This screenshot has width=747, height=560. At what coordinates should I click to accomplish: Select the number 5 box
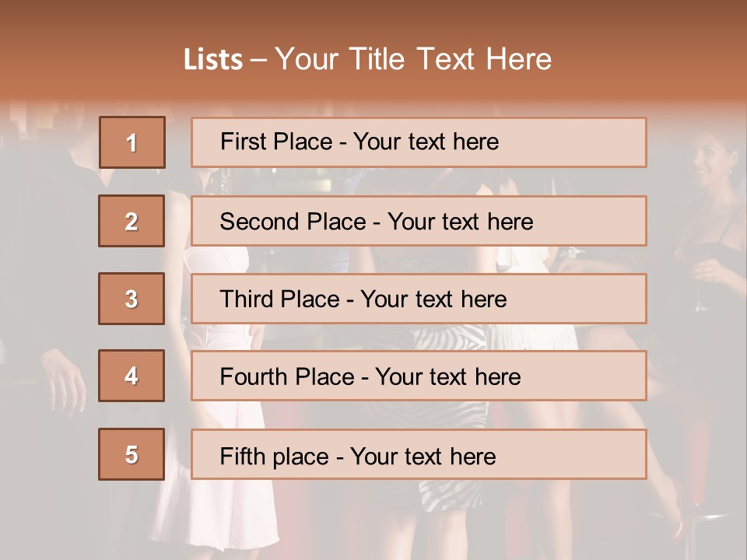point(132,454)
